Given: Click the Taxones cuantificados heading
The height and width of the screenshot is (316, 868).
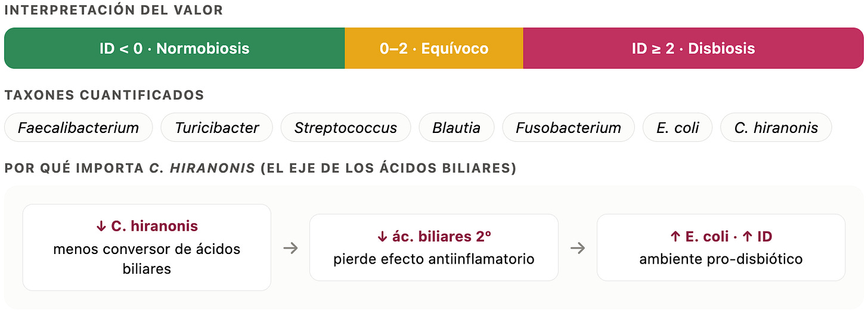Looking at the screenshot, I should click(104, 95).
